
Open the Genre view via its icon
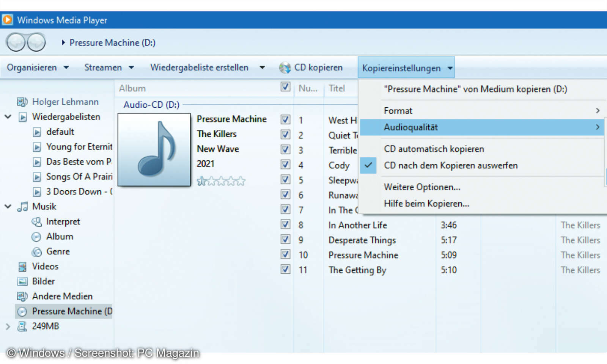click(x=36, y=251)
